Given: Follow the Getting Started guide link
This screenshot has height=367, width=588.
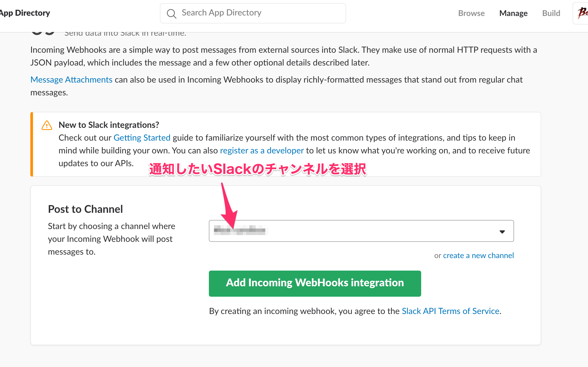Looking at the screenshot, I should click(142, 138).
